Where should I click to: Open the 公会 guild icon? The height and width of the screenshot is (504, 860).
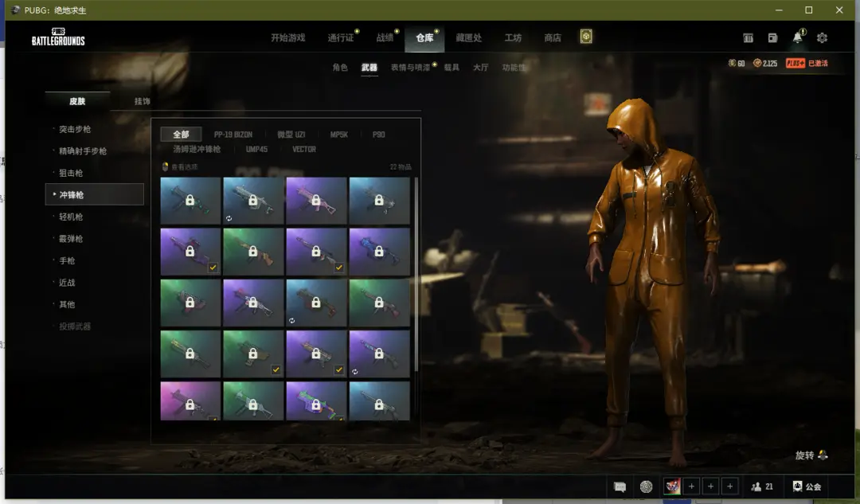click(807, 486)
